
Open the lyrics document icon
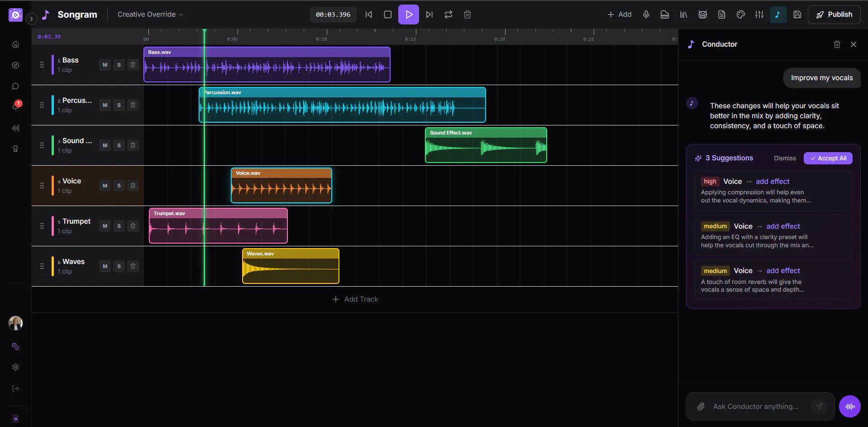pos(722,14)
